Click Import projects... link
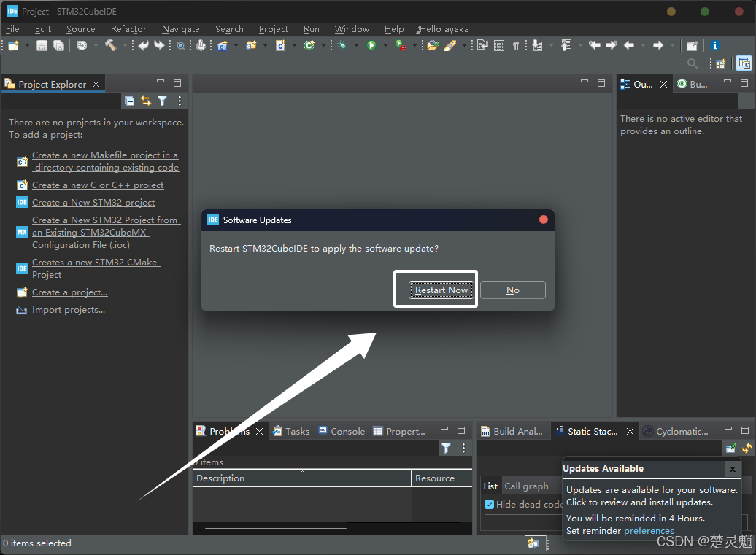 tap(69, 310)
